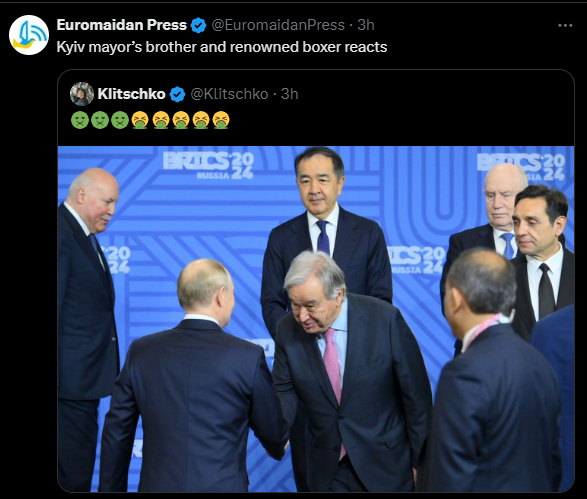
Task: Open the @EuromaidanPress handle link
Action: [278, 25]
